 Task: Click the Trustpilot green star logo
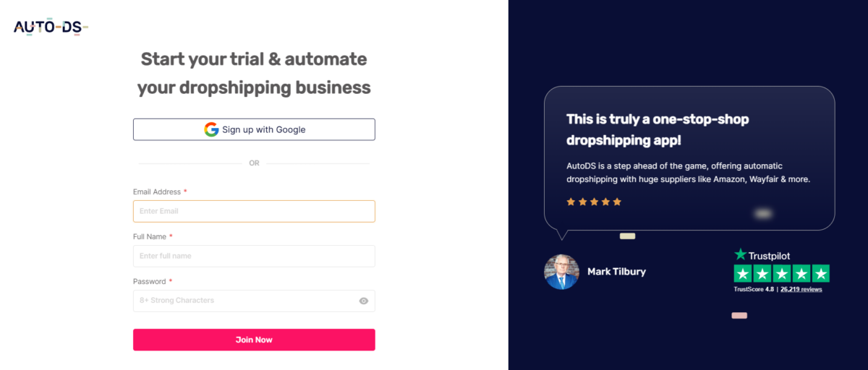click(x=740, y=254)
